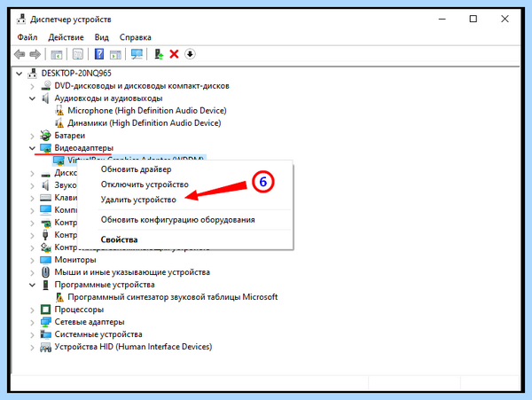Click the Процессоры processor icon
This screenshot has width=532, height=400.
[x=45, y=310]
